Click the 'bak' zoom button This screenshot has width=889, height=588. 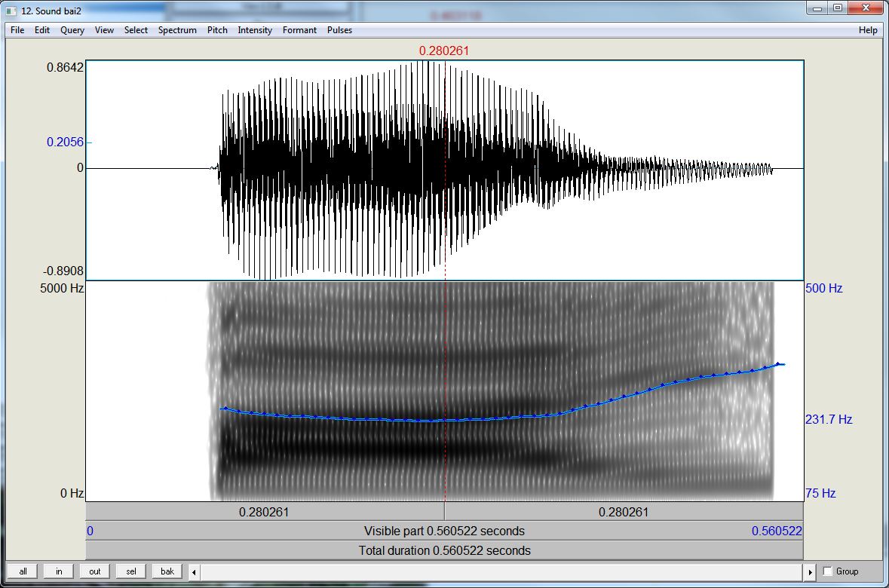coord(167,571)
